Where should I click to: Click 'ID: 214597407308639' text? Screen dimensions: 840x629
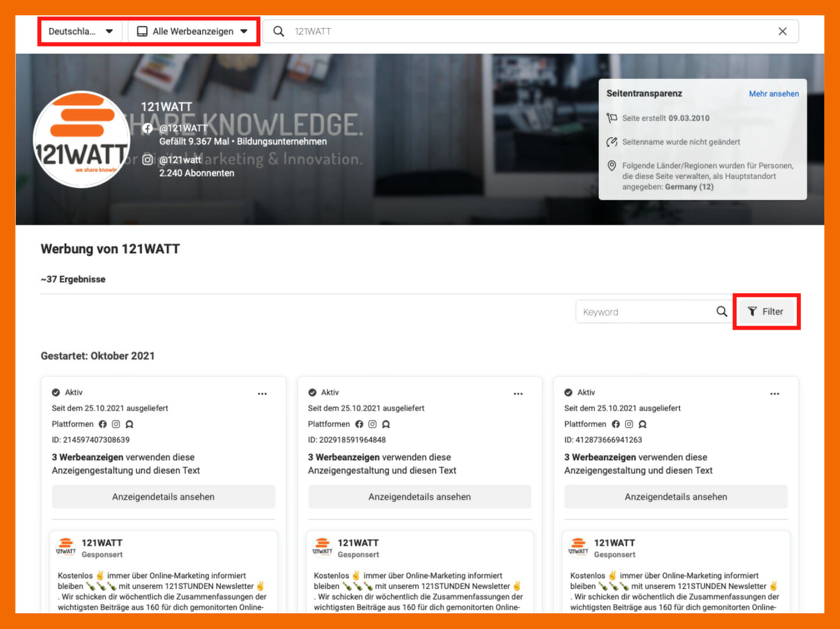(x=91, y=440)
